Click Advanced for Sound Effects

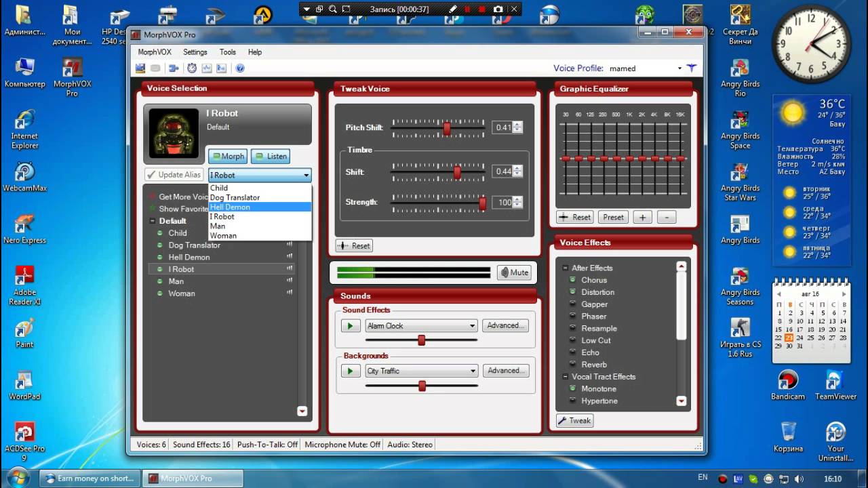(x=506, y=325)
